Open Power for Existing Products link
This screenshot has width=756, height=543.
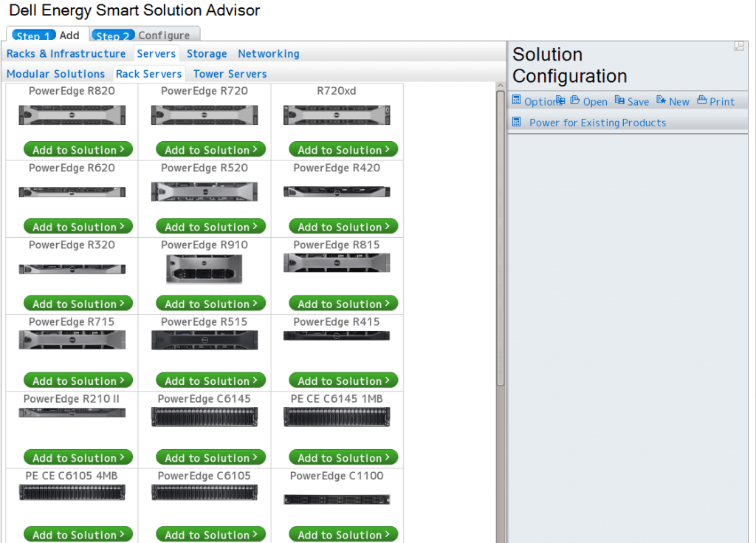(597, 123)
